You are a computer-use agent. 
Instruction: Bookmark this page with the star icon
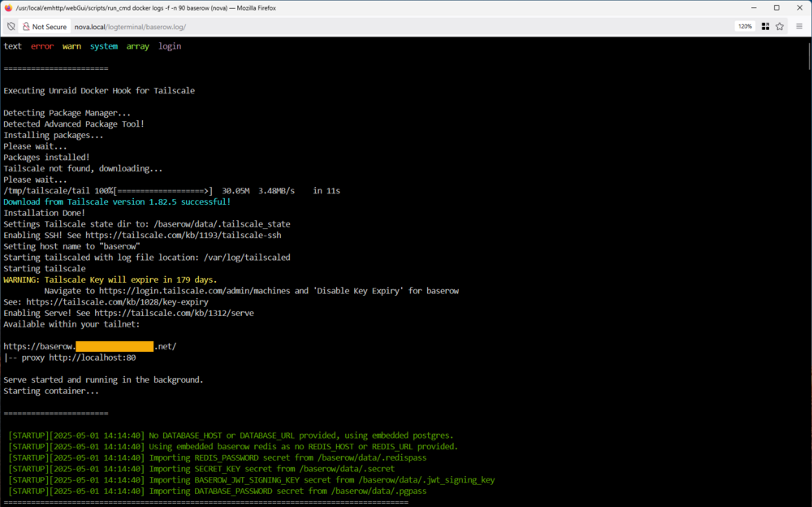[x=780, y=27]
